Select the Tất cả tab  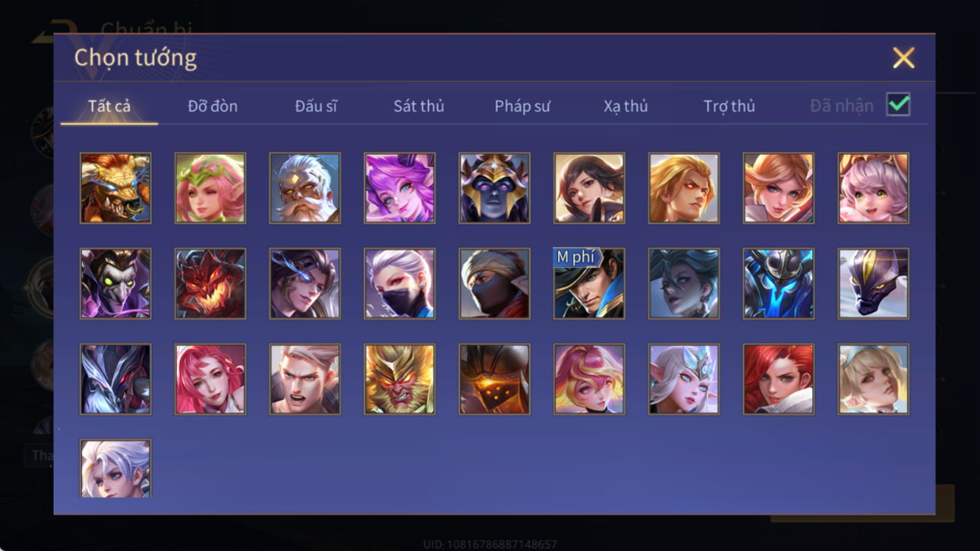point(109,106)
